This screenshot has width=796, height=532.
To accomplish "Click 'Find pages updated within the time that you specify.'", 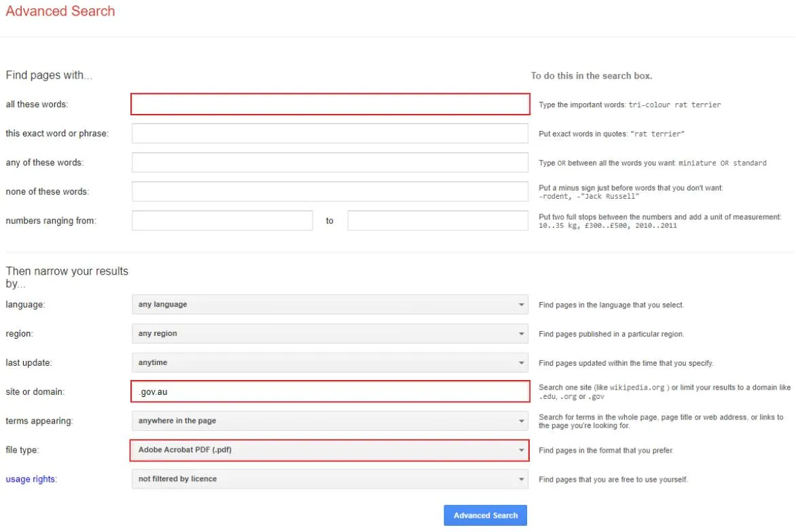I will tap(626, 363).
